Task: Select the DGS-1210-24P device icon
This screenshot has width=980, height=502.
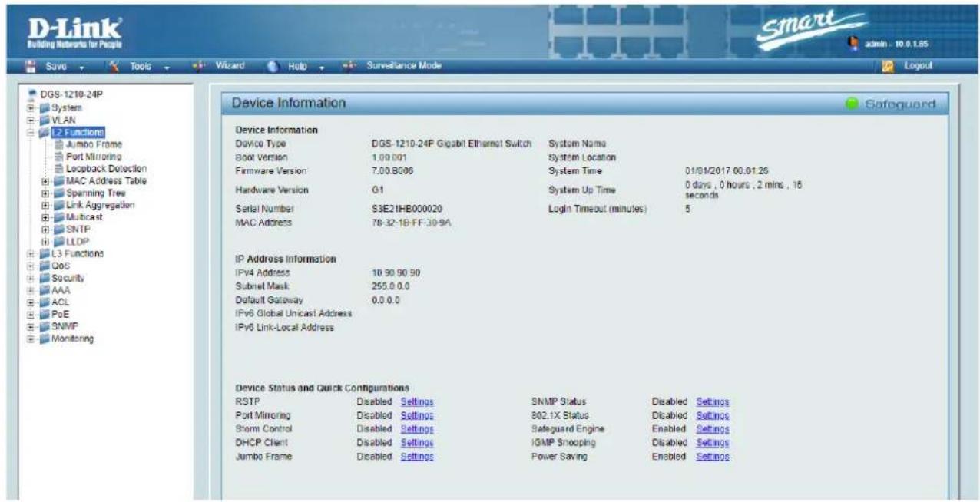Action: point(31,94)
